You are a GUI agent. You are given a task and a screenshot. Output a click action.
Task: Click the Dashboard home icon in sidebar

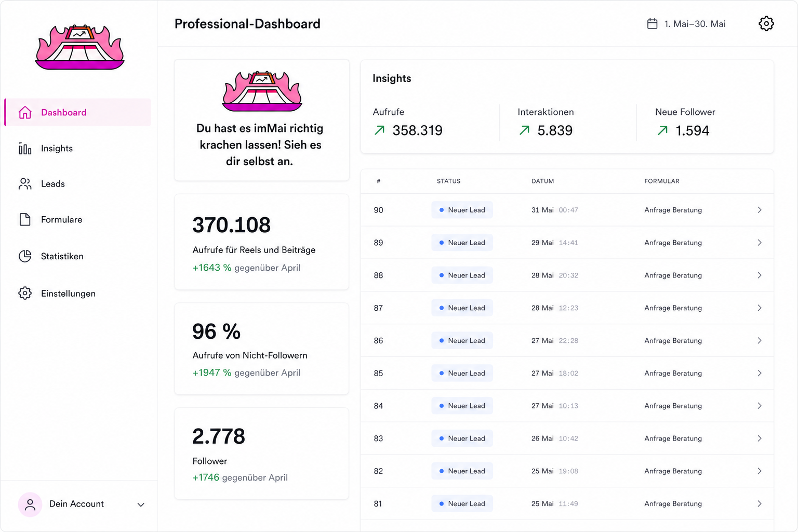pyautogui.click(x=25, y=112)
